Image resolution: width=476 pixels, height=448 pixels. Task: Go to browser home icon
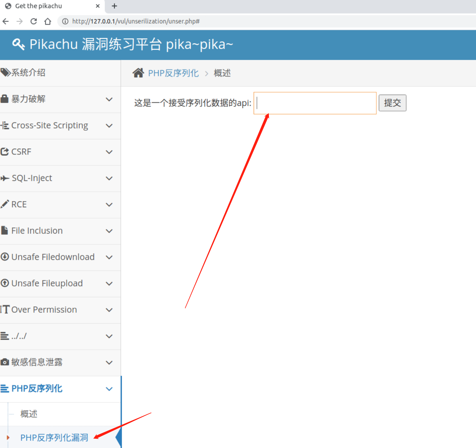[48, 21]
